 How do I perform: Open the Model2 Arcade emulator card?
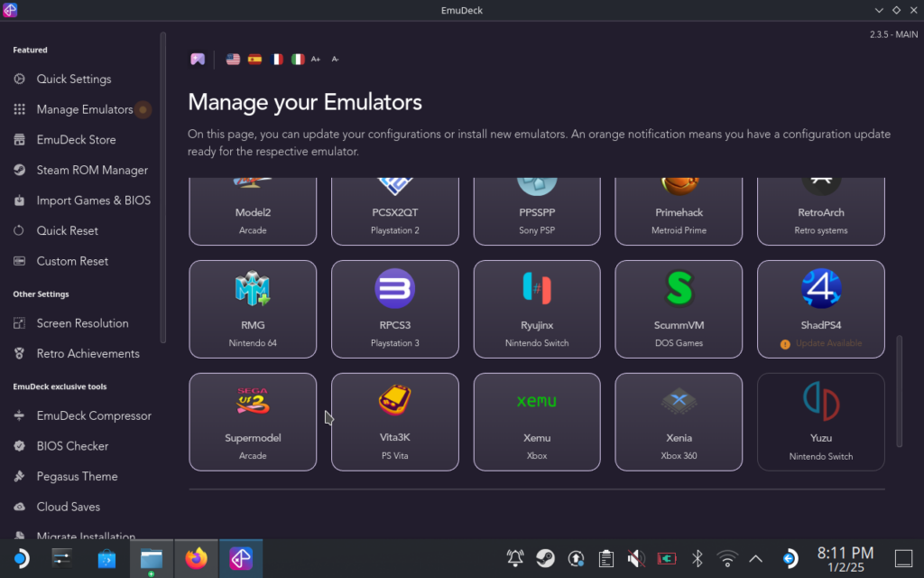[253, 211]
